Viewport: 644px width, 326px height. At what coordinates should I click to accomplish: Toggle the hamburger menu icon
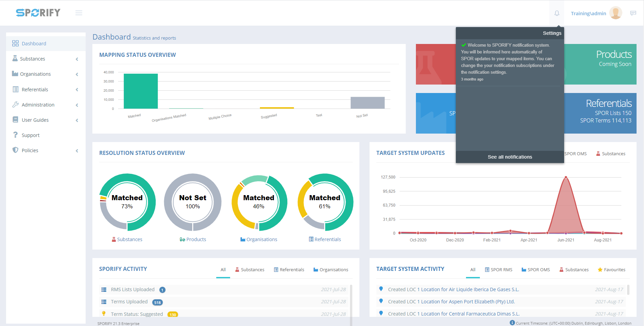79,13
